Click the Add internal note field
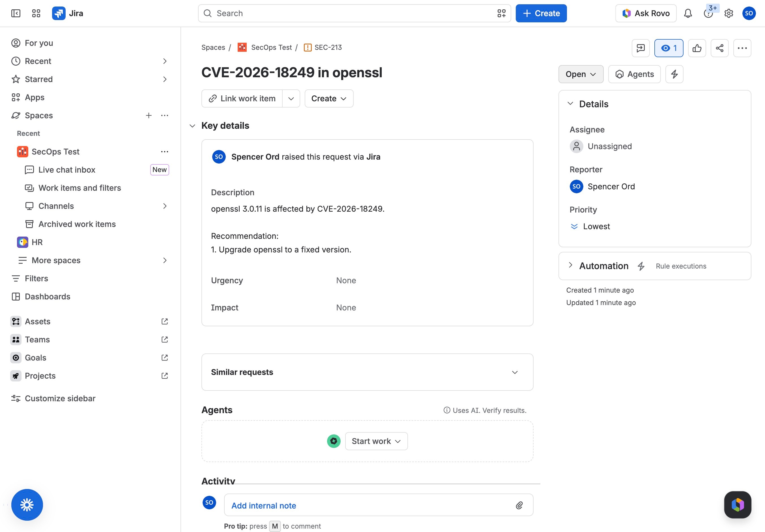The image size is (765, 532). [x=379, y=505]
